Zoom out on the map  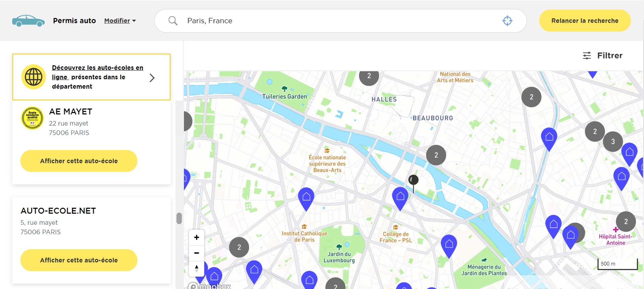pos(196,253)
